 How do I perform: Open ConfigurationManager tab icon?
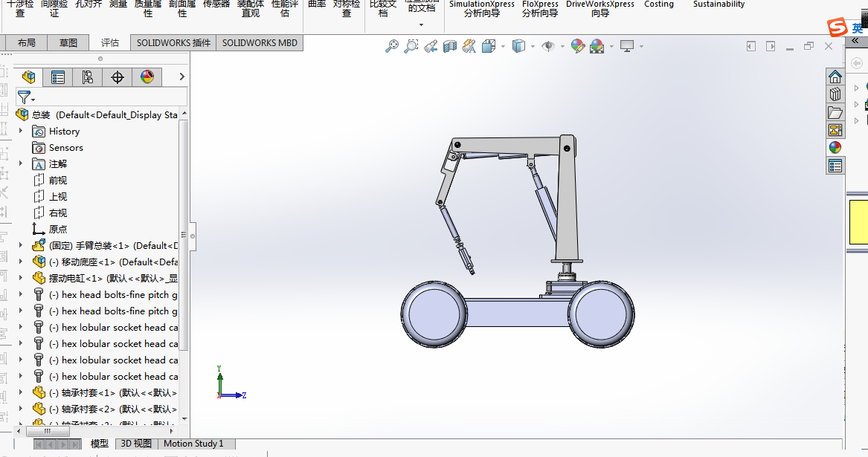coord(88,77)
